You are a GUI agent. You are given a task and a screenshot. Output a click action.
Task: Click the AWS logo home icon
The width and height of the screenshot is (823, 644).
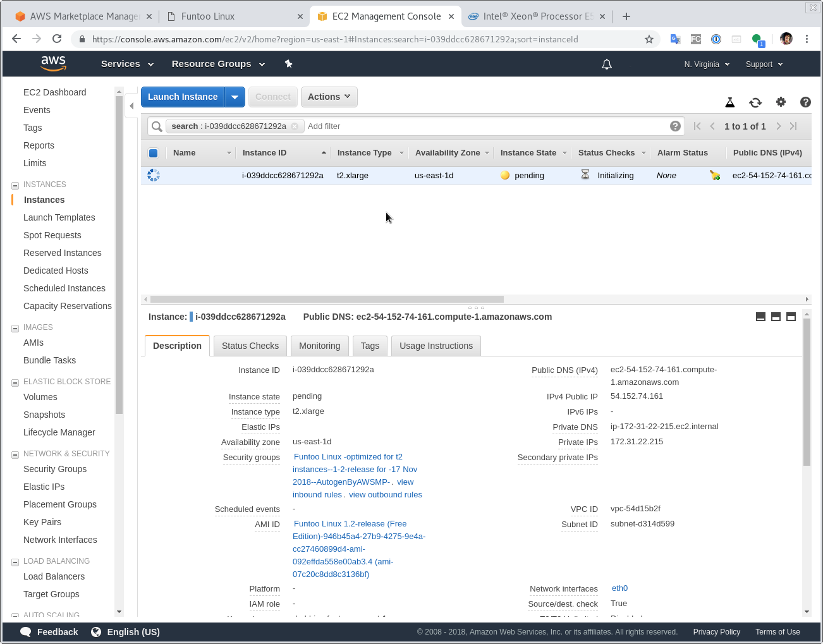point(53,63)
